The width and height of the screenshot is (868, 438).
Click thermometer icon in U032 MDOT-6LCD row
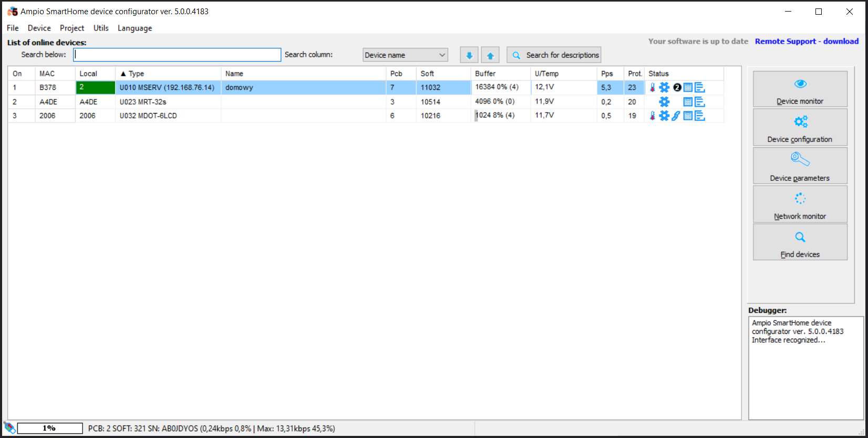point(652,116)
